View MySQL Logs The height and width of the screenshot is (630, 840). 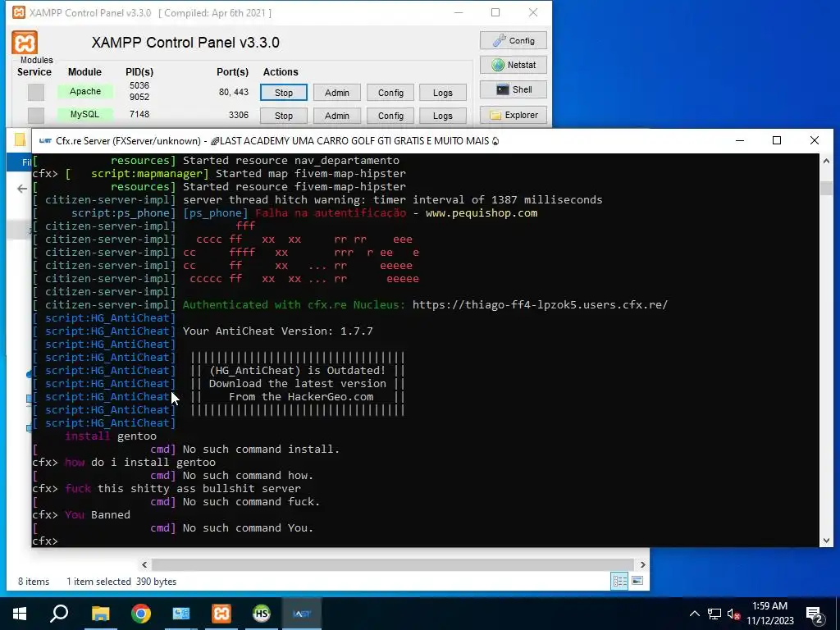(x=442, y=116)
